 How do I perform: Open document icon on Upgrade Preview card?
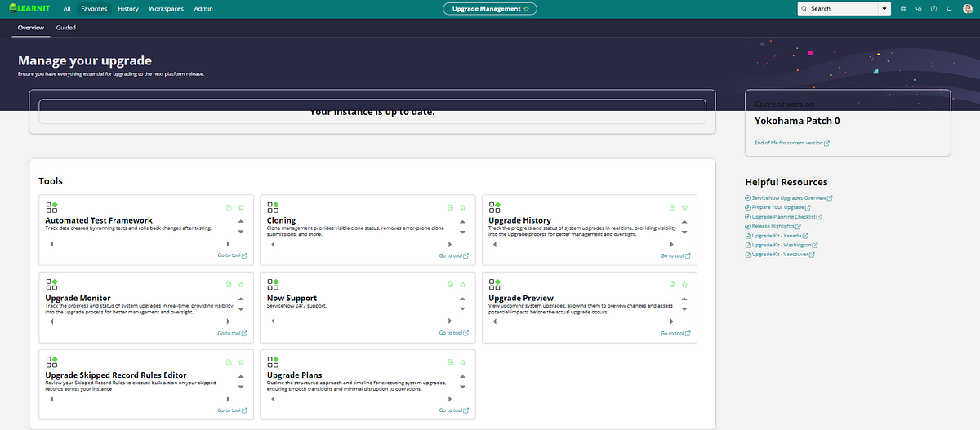tap(672, 285)
